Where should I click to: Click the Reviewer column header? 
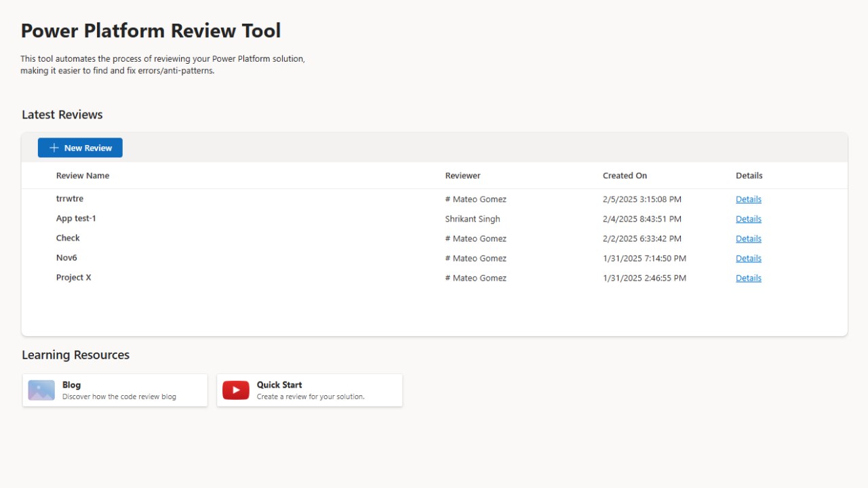pos(463,176)
